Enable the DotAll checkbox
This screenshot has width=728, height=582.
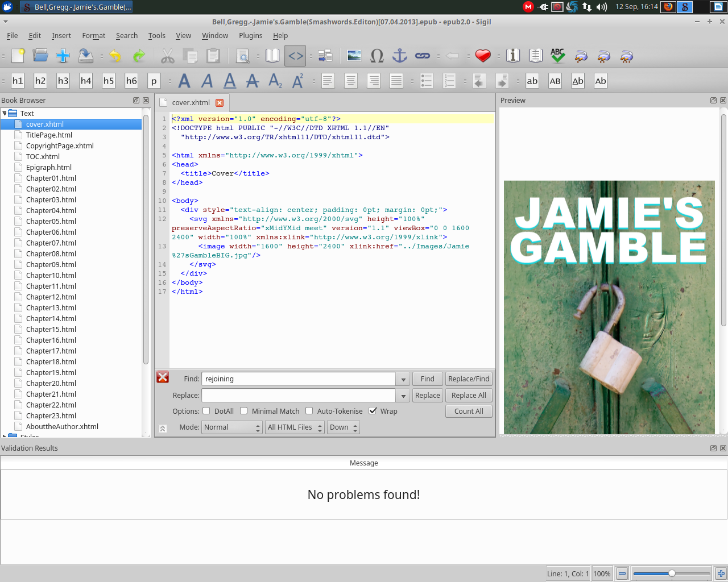[x=206, y=411]
